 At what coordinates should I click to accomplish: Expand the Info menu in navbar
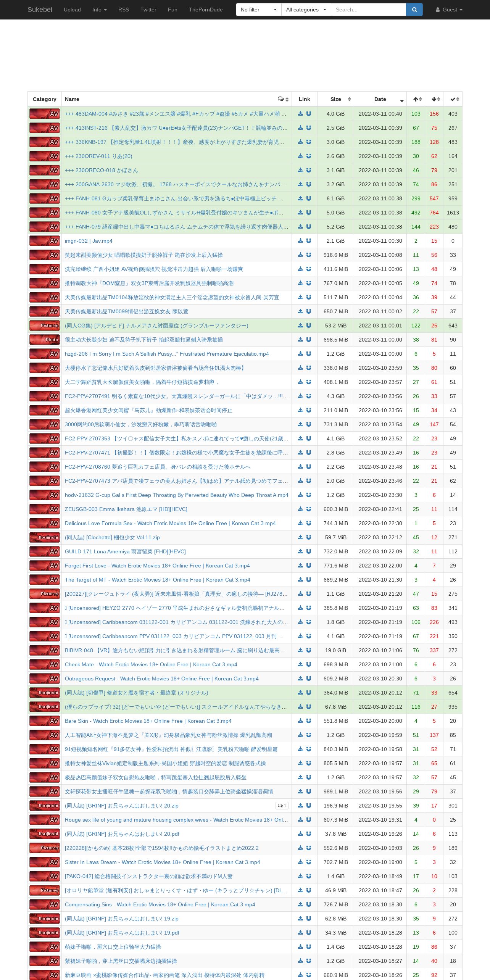(100, 10)
